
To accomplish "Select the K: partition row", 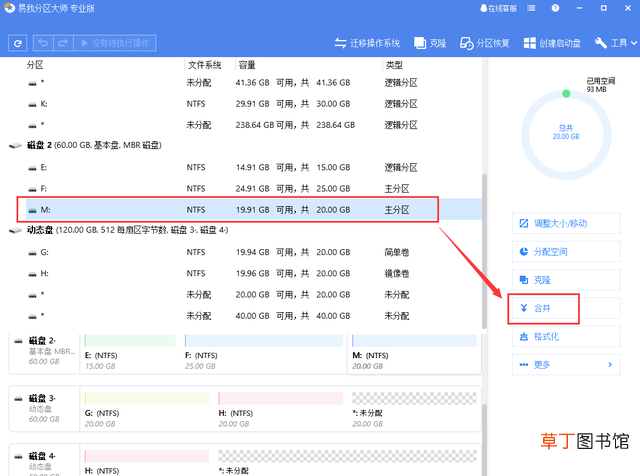I will pyautogui.click(x=253, y=104).
